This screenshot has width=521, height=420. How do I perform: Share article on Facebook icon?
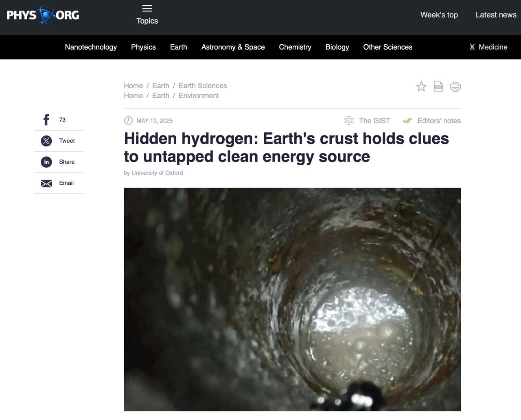tap(46, 120)
